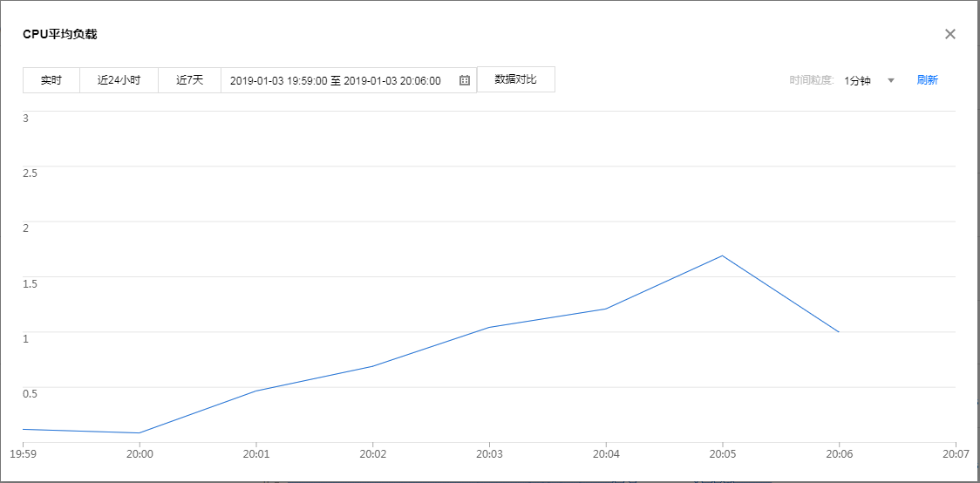Click the 刷新 link
Viewport: 980px width, 483px height.
tap(927, 80)
